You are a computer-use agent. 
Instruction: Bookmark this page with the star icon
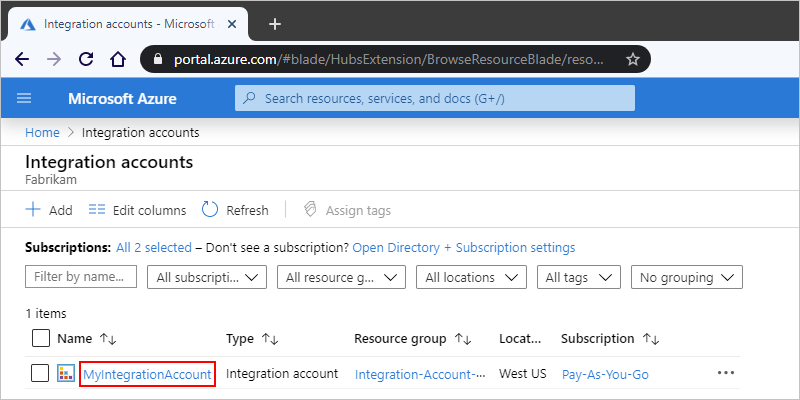click(632, 59)
